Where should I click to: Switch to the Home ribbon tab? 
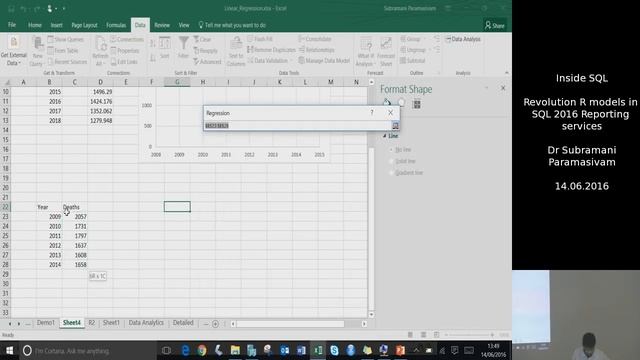click(35, 25)
